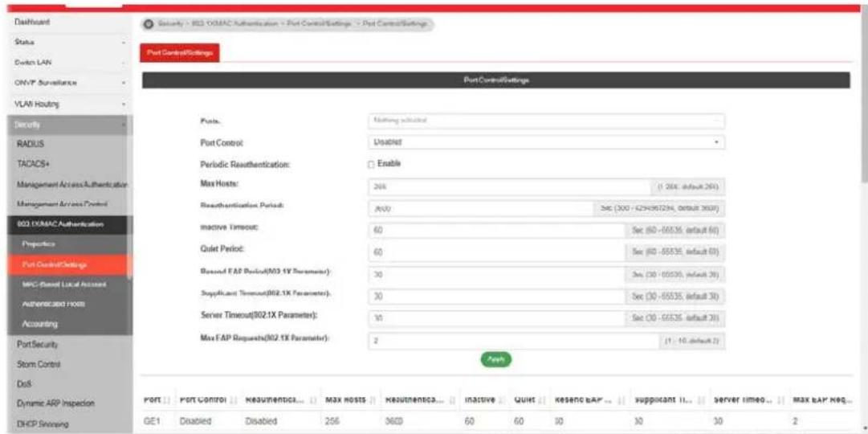The height and width of the screenshot is (434, 868).
Task: Open TACACS+ settings page
Action: (x=67, y=164)
